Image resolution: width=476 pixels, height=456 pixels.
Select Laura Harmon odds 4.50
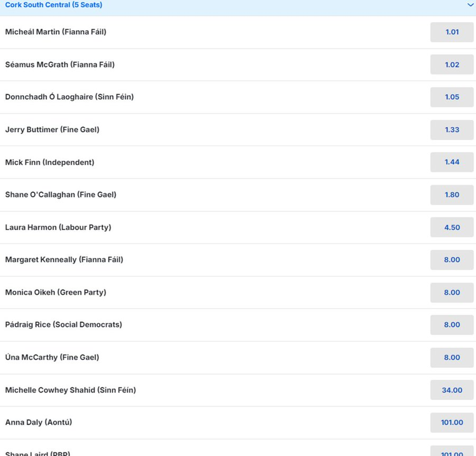click(x=452, y=227)
